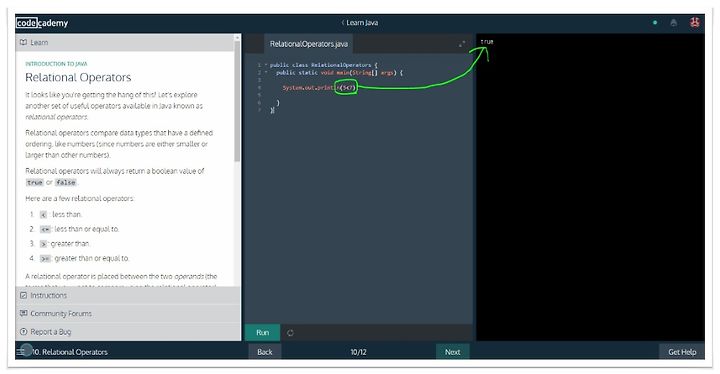Open Report a Bug section

click(x=128, y=332)
